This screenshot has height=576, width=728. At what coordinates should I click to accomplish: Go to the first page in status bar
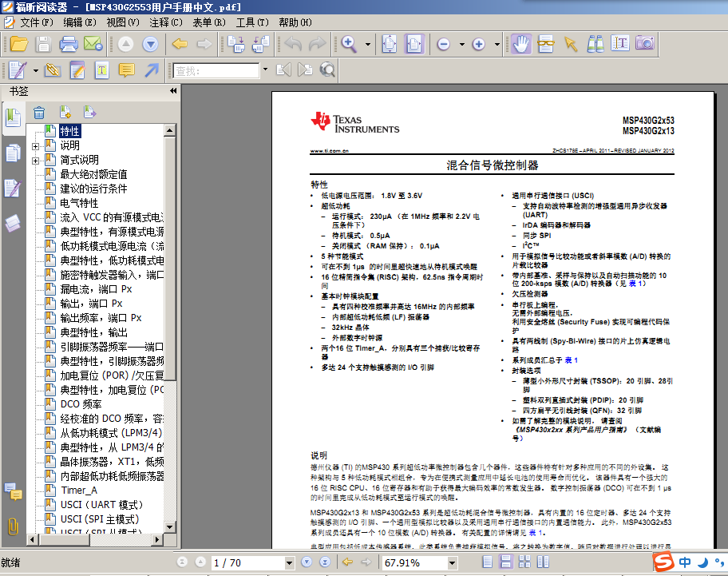[183, 562]
